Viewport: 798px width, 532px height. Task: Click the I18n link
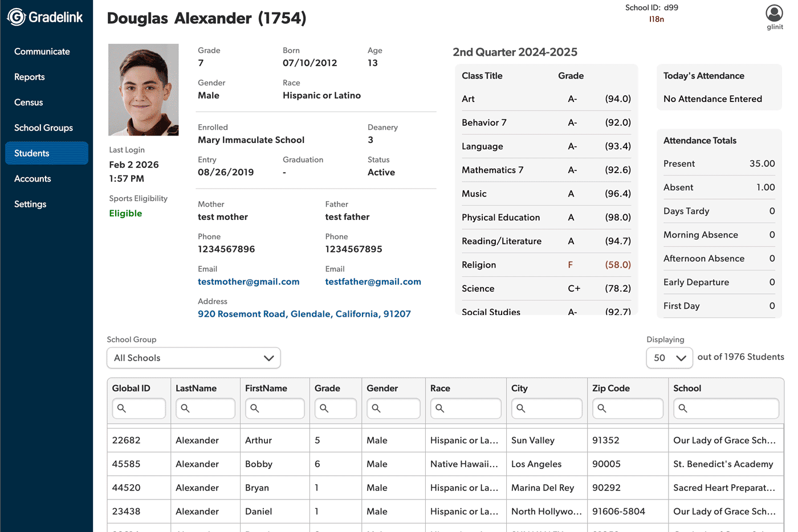pyautogui.click(x=657, y=19)
